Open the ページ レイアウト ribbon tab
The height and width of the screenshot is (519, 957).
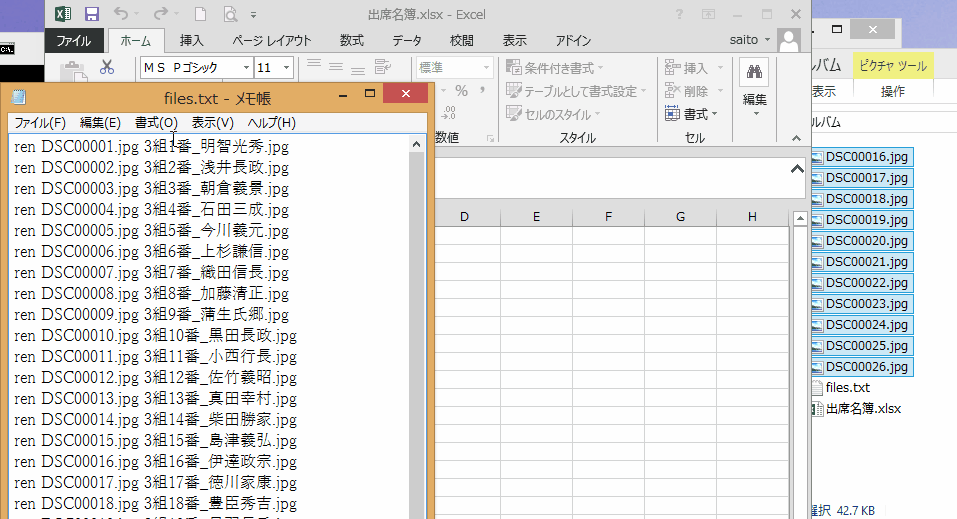[x=272, y=40]
